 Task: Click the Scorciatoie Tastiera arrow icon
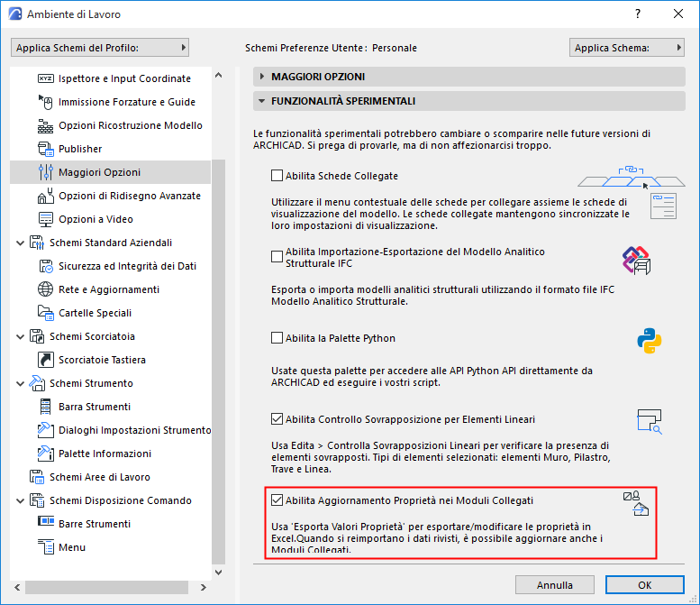pyautogui.click(x=46, y=360)
